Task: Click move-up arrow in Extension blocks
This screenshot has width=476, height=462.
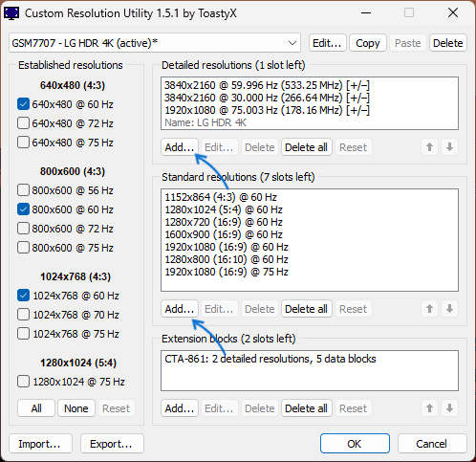Action: 429,408
